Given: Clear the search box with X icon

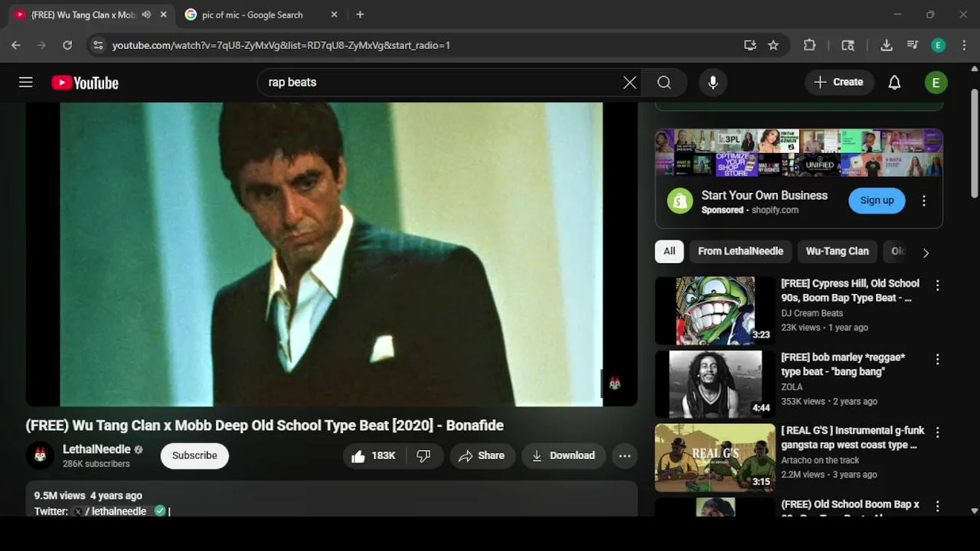Looking at the screenshot, I should pos(629,83).
